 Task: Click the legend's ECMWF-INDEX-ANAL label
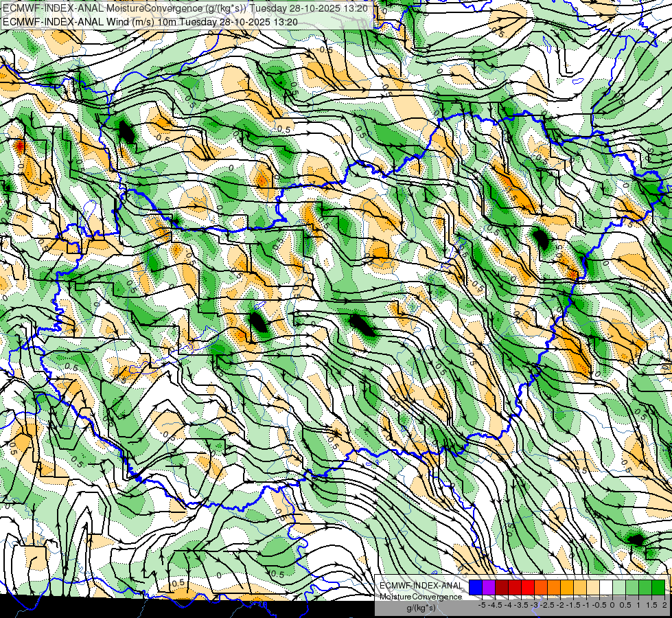point(421,586)
